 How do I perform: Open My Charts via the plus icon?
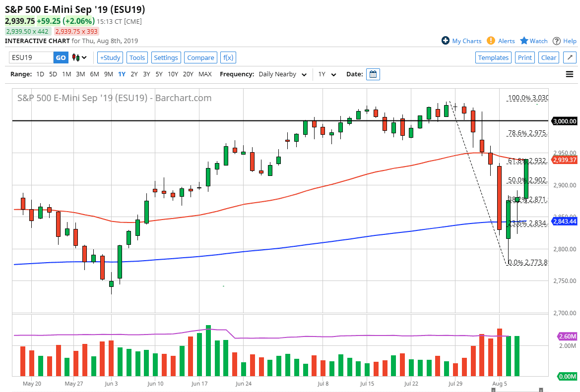[x=446, y=41]
